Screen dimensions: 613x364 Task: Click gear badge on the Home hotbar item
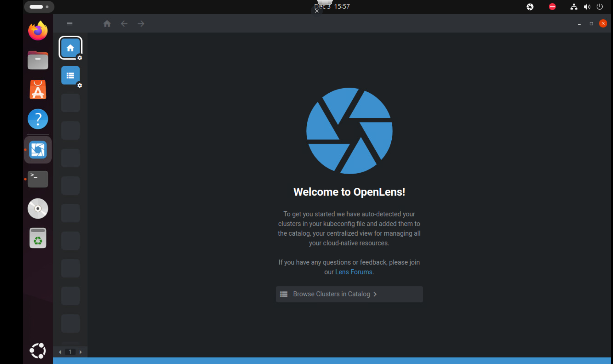pyautogui.click(x=80, y=58)
